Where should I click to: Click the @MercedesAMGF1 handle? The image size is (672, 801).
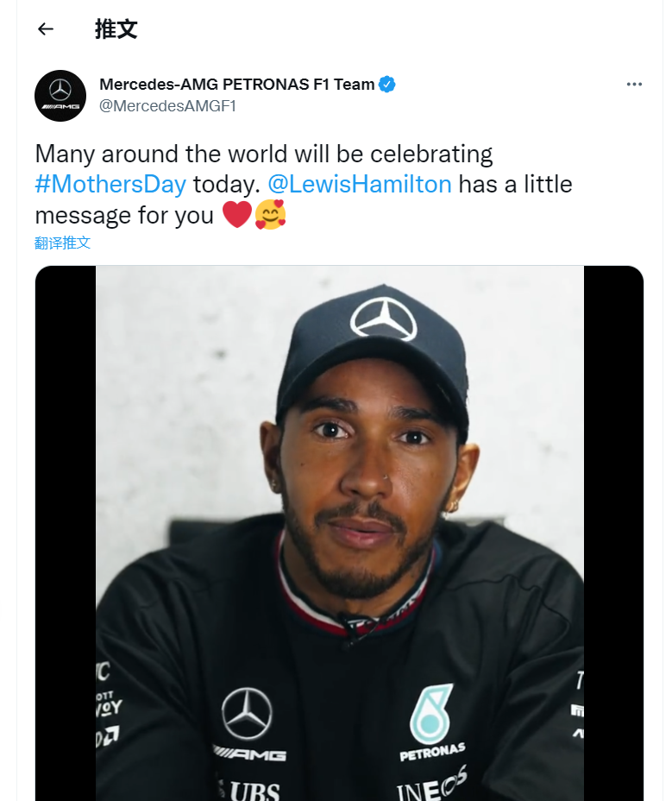tap(167, 106)
